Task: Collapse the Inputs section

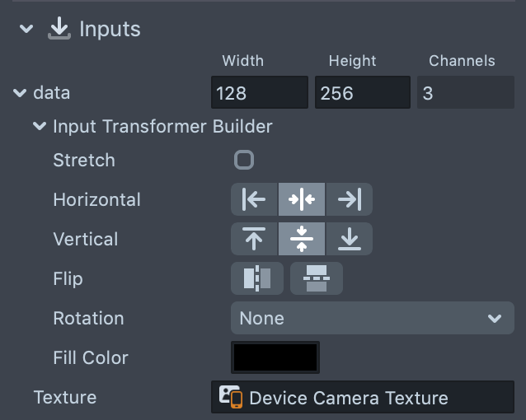Action: pos(26,29)
